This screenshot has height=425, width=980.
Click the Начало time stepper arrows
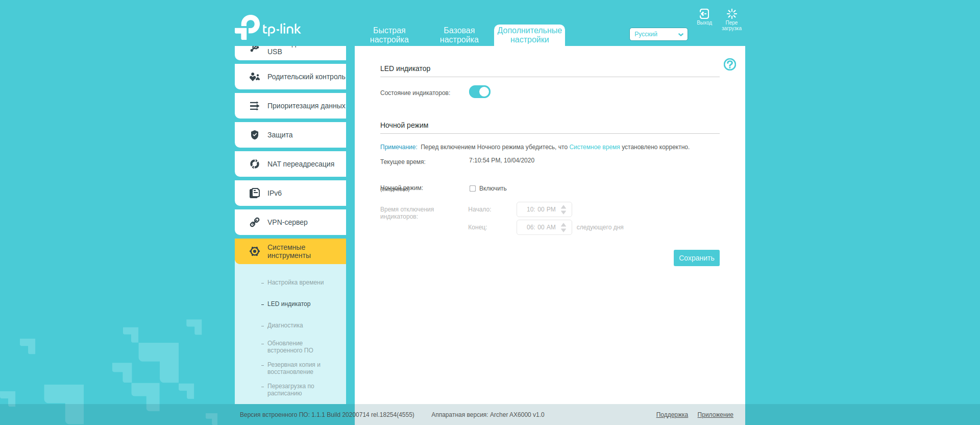563,209
